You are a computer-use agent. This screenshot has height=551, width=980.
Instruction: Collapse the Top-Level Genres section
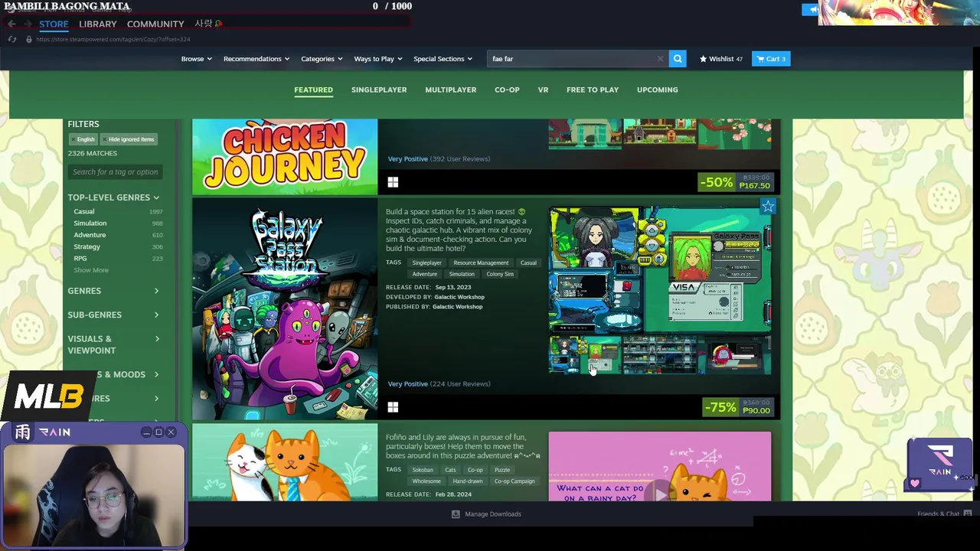click(113, 197)
